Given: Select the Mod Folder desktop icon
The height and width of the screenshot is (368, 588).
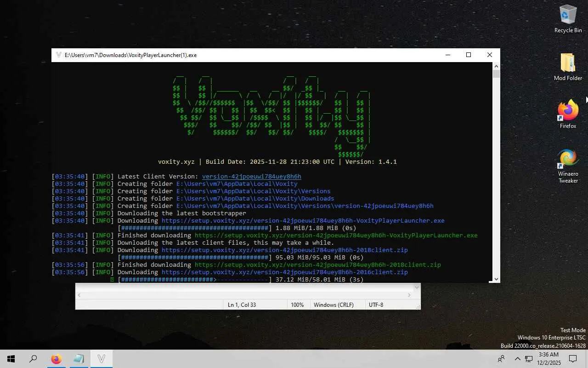Looking at the screenshot, I should [568, 67].
